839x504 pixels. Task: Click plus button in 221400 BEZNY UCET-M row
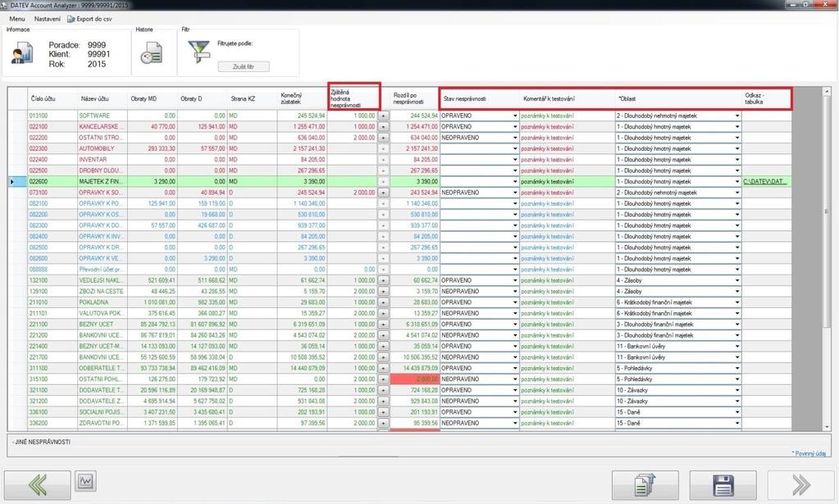pyautogui.click(x=383, y=346)
